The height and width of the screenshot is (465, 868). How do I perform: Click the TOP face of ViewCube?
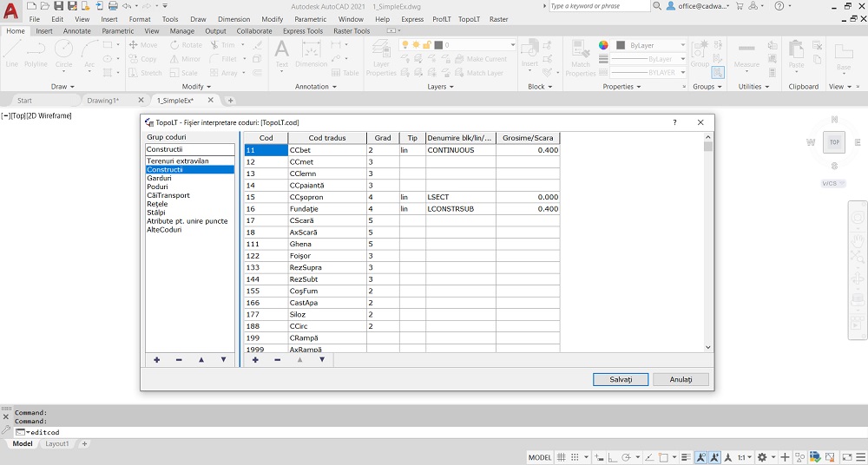coord(834,142)
